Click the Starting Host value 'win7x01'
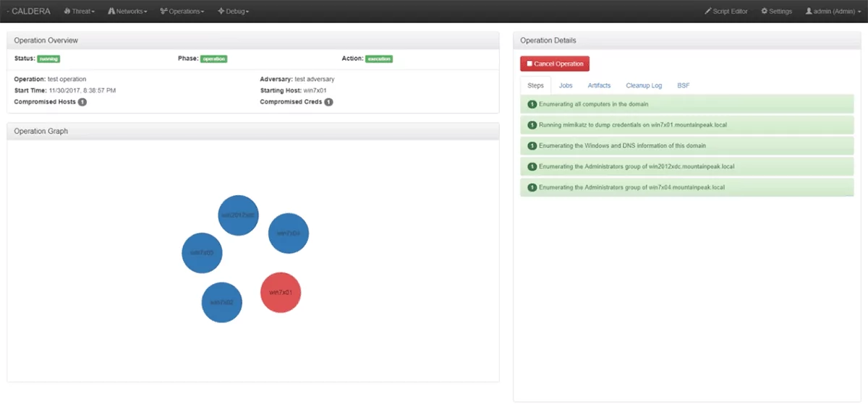 (x=314, y=90)
